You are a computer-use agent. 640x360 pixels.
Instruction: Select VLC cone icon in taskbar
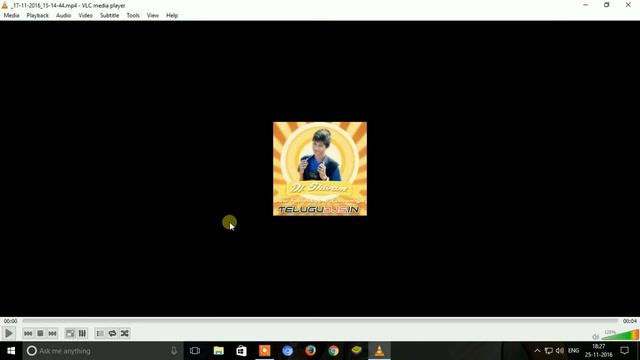pyautogui.click(x=379, y=351)
